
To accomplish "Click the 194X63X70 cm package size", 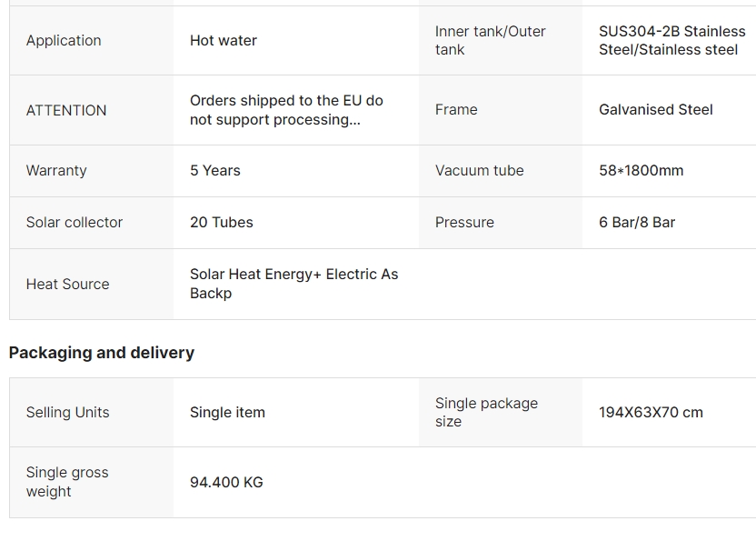I will pos(651,412).
